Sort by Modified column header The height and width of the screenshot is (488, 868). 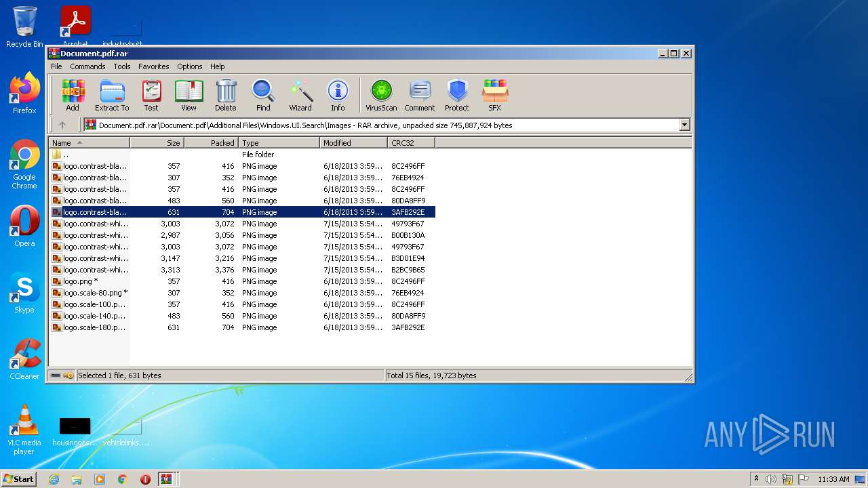point(353,143)
